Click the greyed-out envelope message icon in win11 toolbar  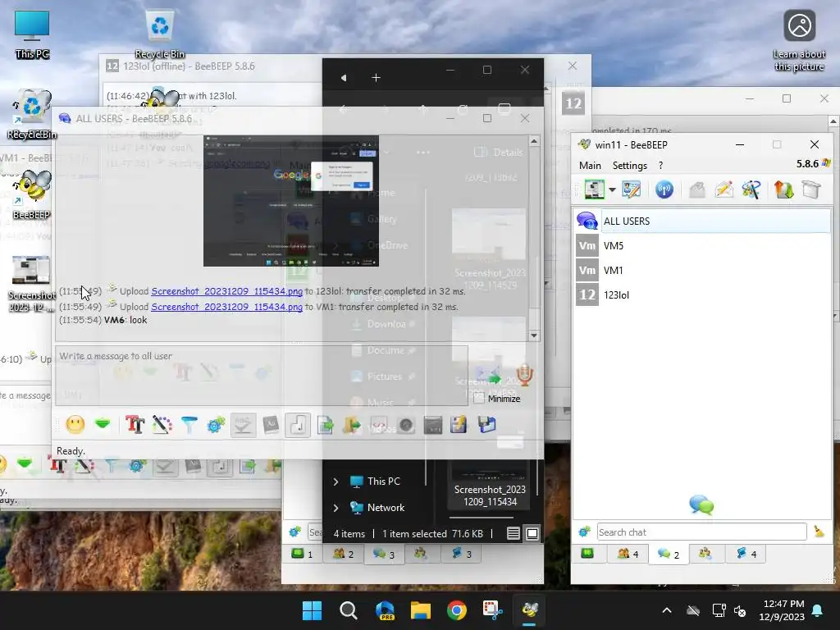[697, 189]
